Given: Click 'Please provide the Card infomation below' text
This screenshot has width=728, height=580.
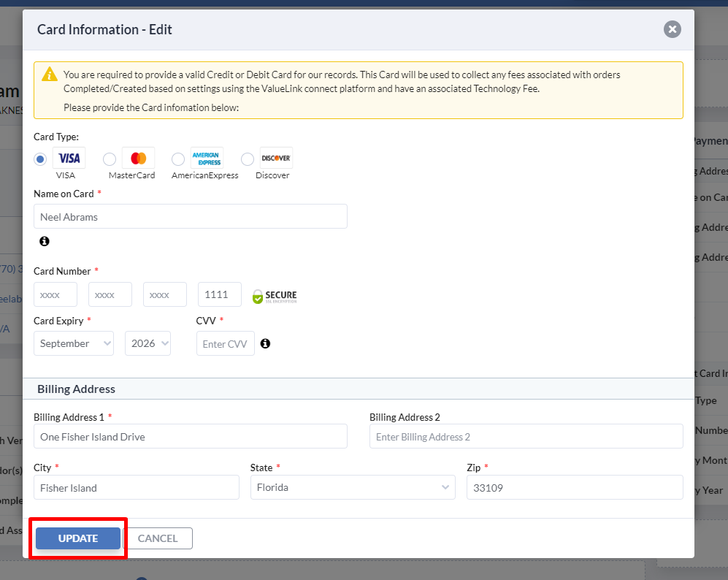Looking at the screenshot, I should pos(151,107).
